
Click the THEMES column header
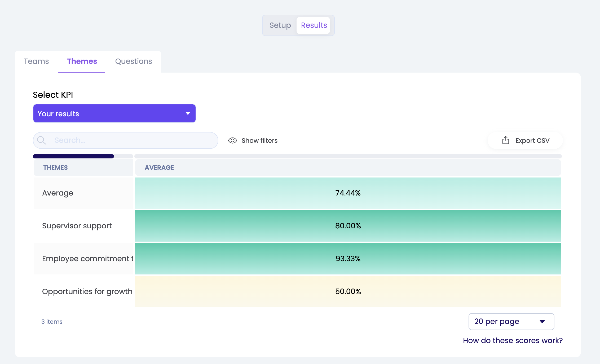click(x=55, y=168)
